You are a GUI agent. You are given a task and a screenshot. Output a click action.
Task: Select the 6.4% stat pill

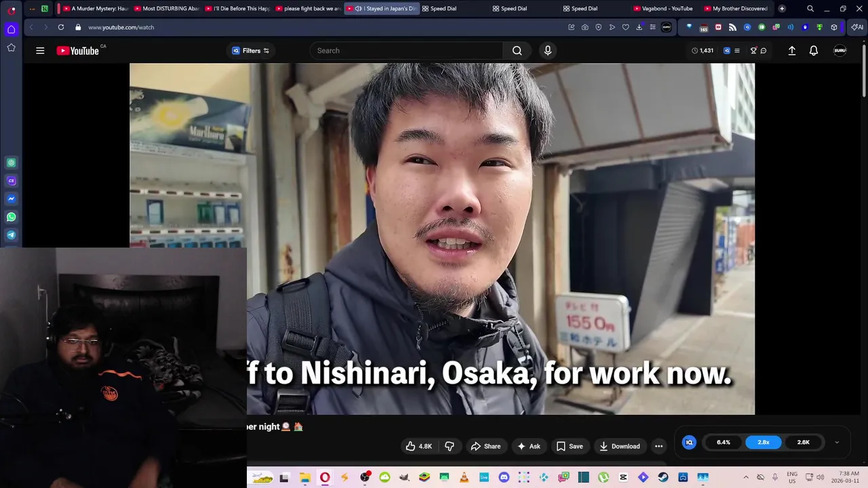[724, 442]
